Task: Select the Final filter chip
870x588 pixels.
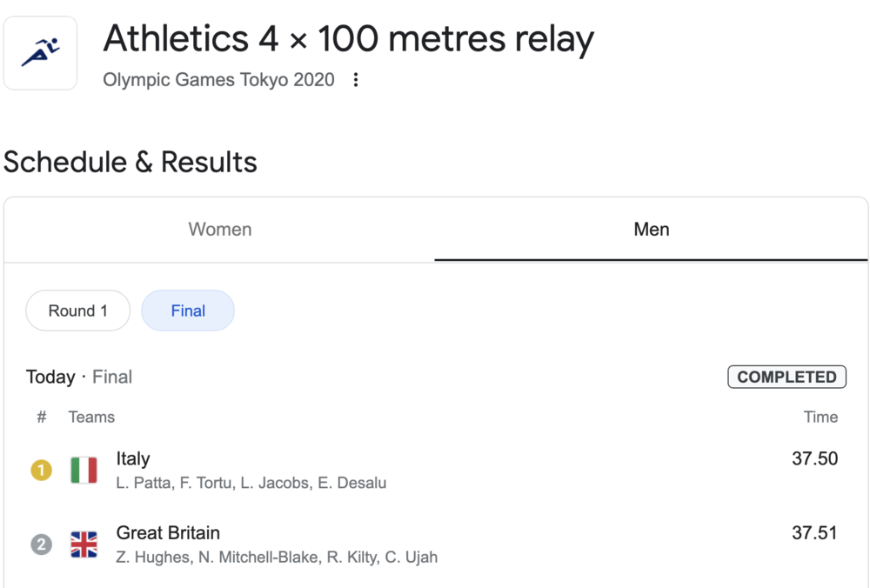Action: click(188, 311)
